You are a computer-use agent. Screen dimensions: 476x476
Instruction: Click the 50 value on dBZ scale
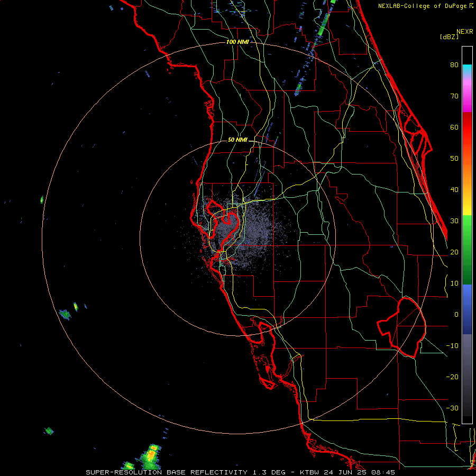click(x=454, y=159)
